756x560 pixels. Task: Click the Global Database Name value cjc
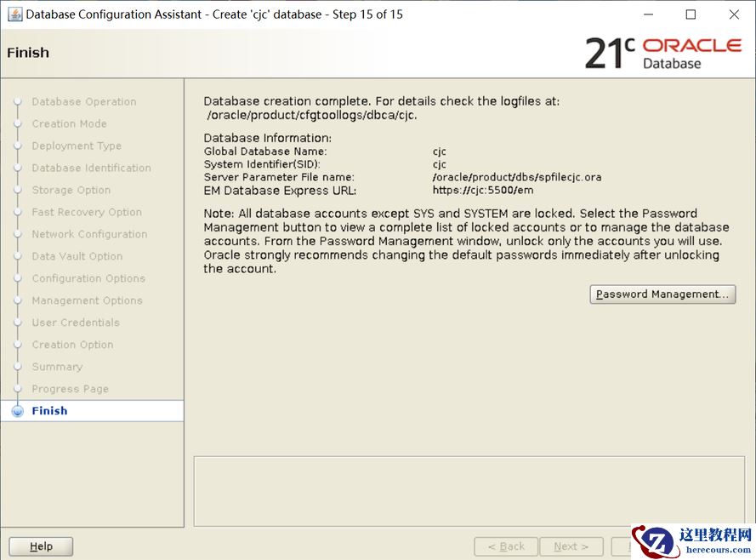coord(440,151)
